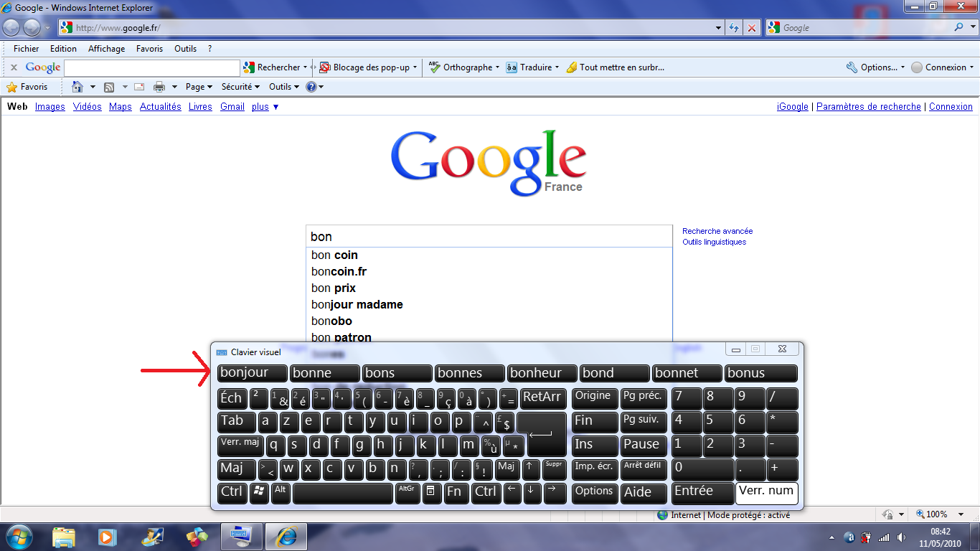Toggle the Verr. num key on virtual keyboard
The image size is (980, 551).
(766, 493)
